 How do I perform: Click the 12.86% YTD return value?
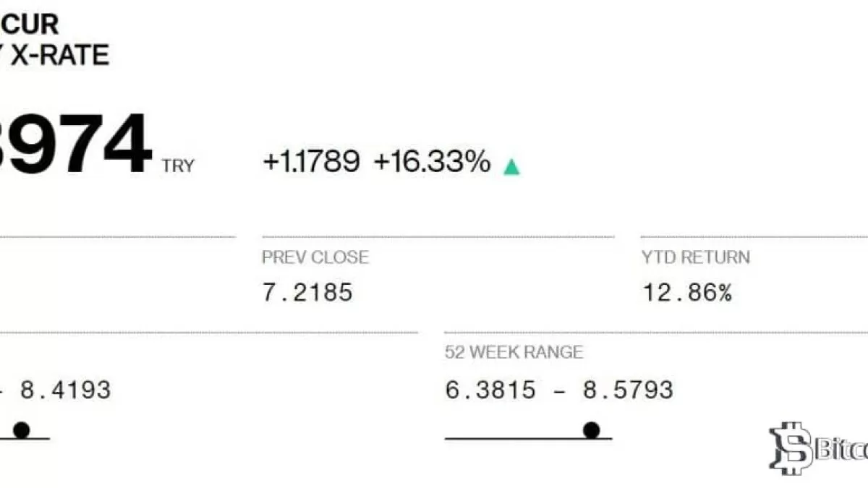coord(686,293)
